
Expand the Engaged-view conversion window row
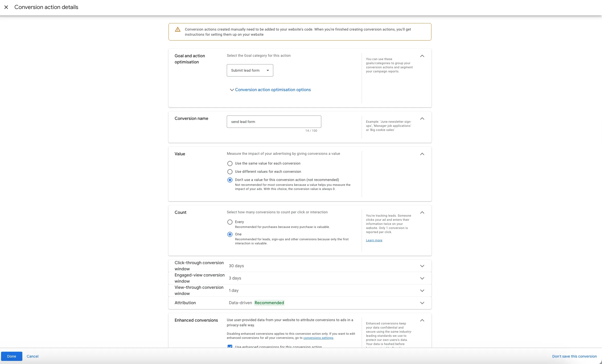(422, 278)
